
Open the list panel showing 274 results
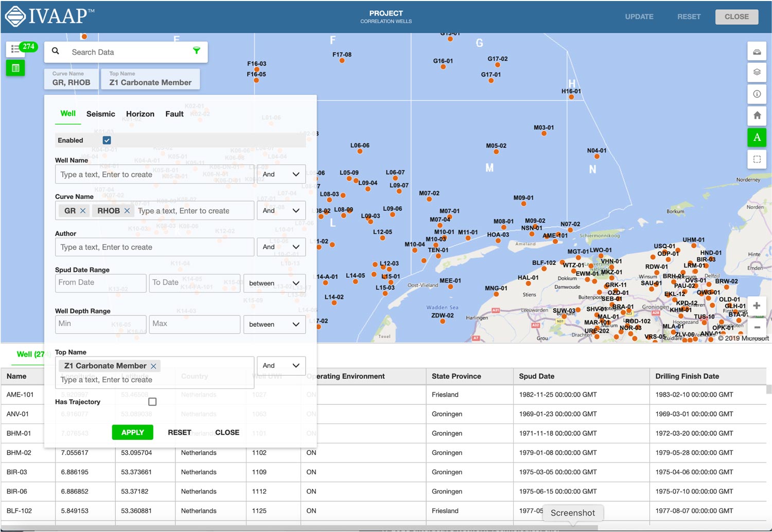(x=15, y=49)
